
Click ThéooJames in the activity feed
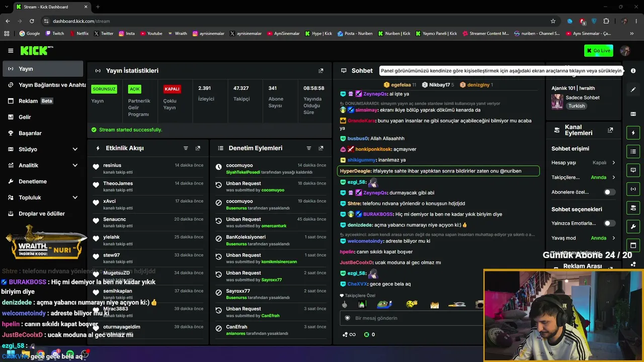[118, 184]
